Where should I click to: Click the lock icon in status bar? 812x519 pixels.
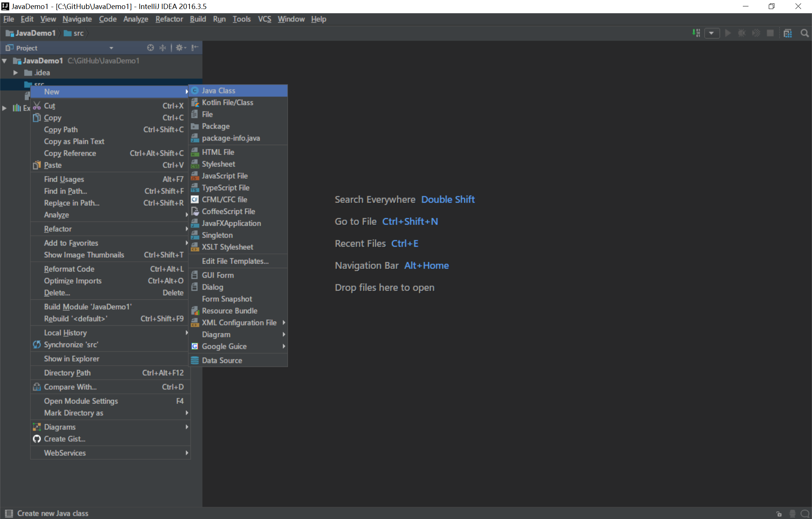[779, 513]
